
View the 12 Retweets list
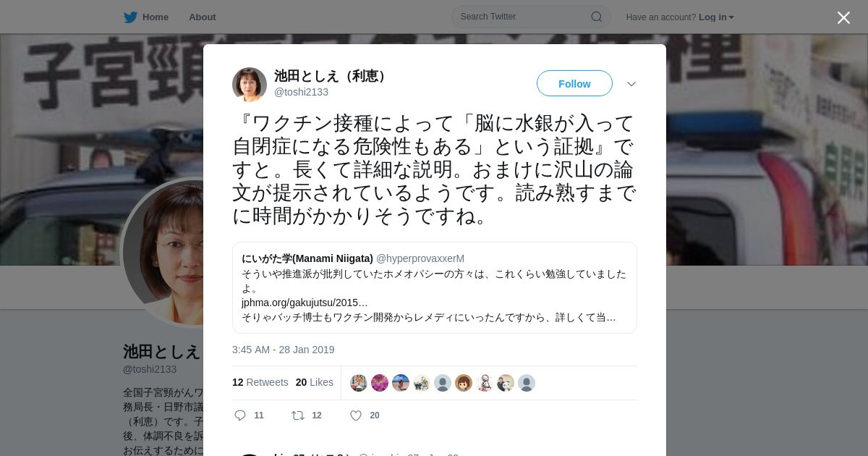260,382
